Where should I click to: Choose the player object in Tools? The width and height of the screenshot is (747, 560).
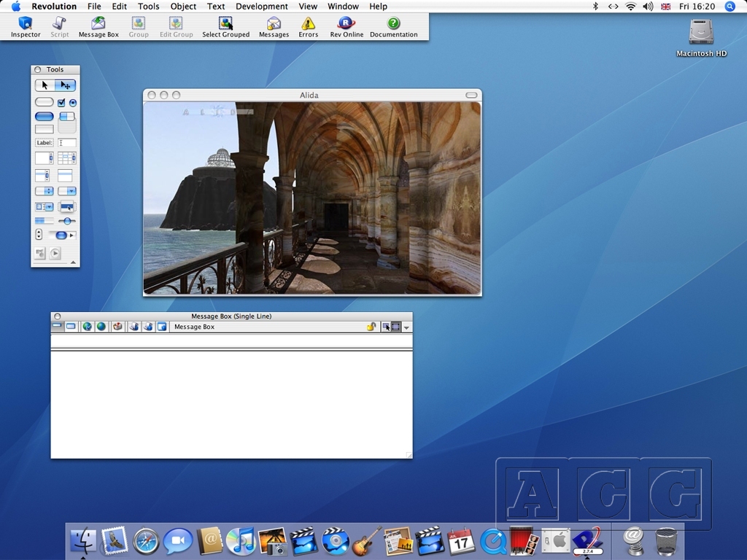55,253
